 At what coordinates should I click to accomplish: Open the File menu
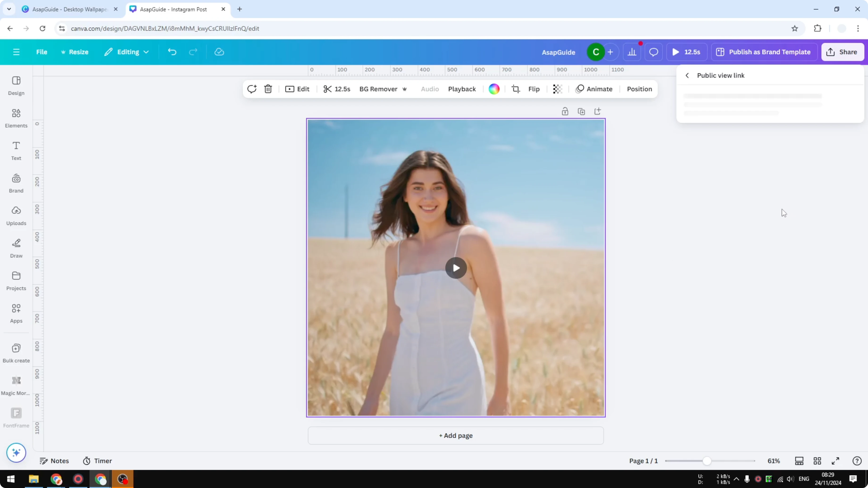pyautogui.click(x=42, y=52)
